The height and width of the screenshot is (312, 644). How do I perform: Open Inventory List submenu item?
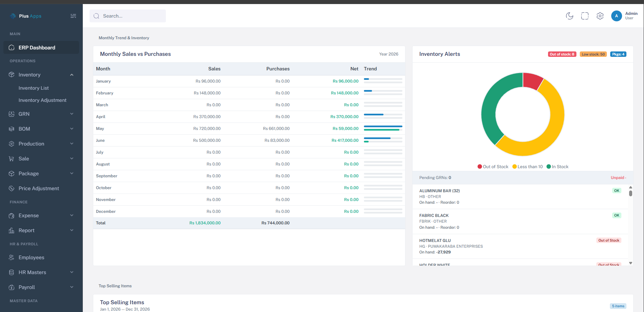[33, 88]
